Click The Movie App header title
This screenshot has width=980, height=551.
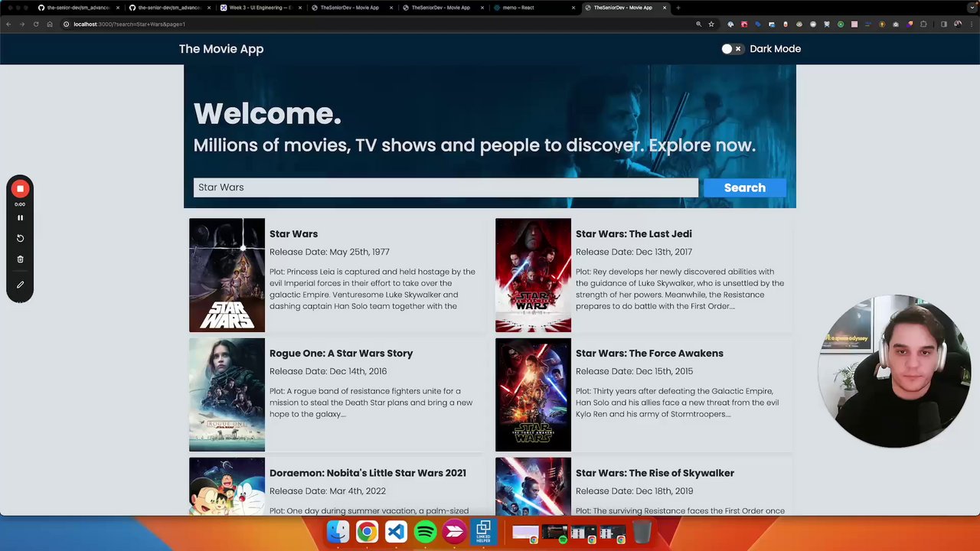(221, 49)
